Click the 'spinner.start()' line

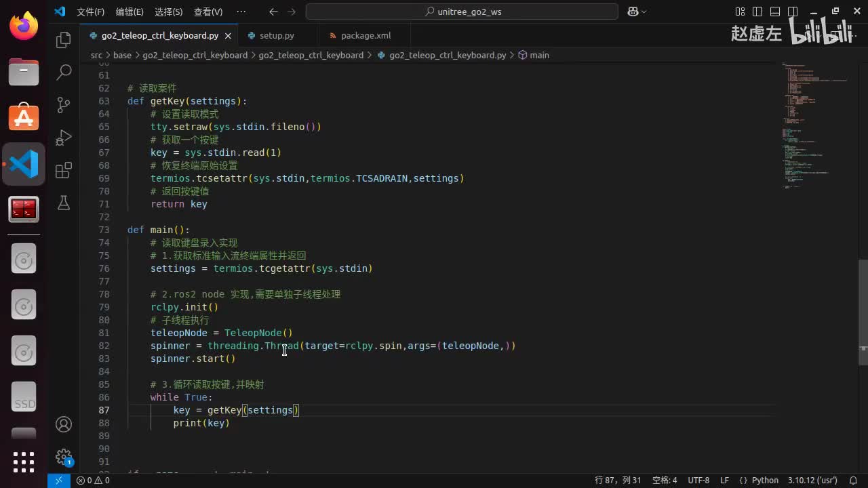193,359
